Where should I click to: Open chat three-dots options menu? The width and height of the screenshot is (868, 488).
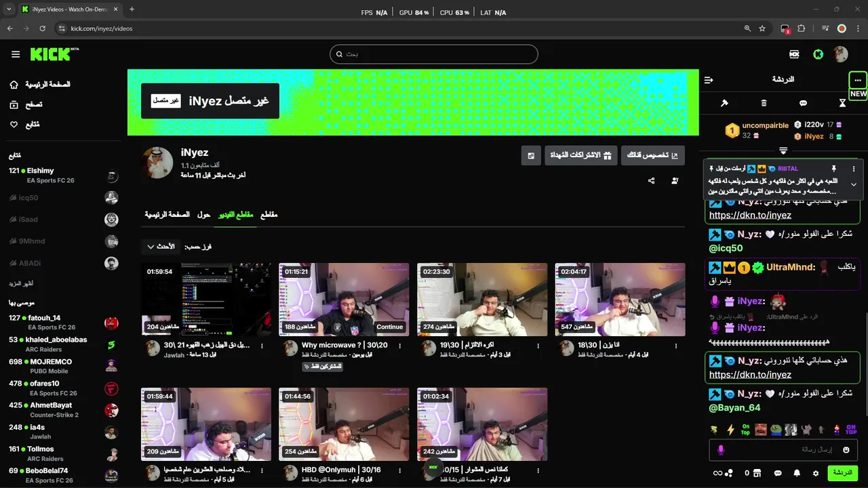[858, 80]
